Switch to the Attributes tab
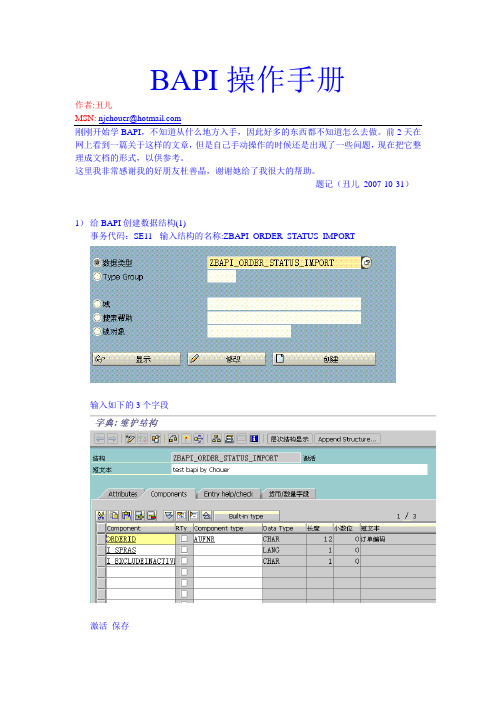 (x=122, y=494)
